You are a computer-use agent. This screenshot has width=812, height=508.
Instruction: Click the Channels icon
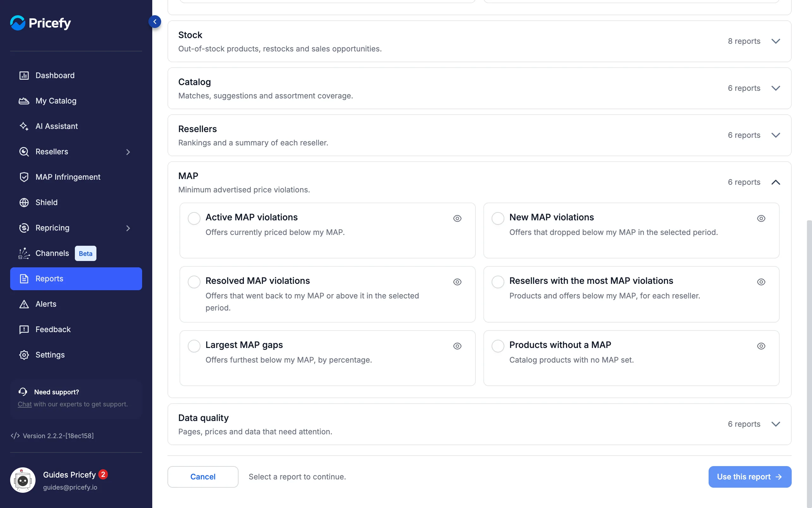[24, 253]
